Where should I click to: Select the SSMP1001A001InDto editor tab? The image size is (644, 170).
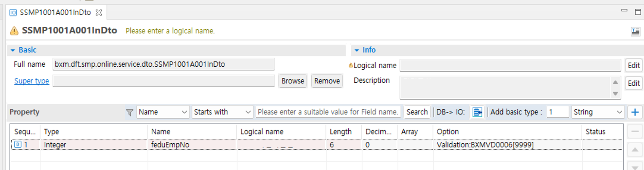coord(55,13)
